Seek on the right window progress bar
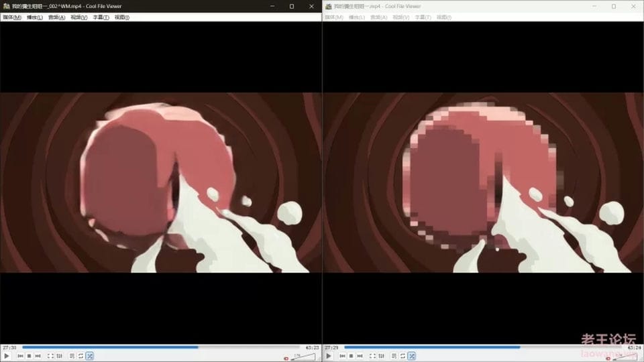This screenshot has width=644, height=362. point(482,347)
